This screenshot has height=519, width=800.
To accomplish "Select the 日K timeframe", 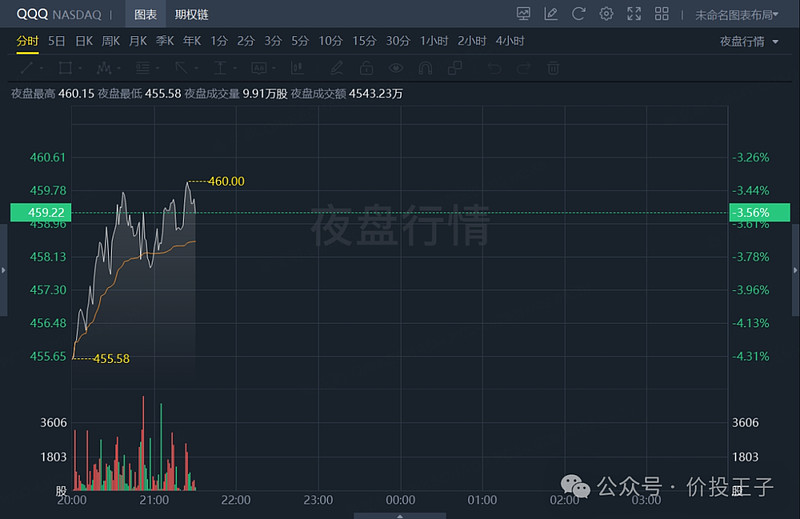I will [84, 41].
